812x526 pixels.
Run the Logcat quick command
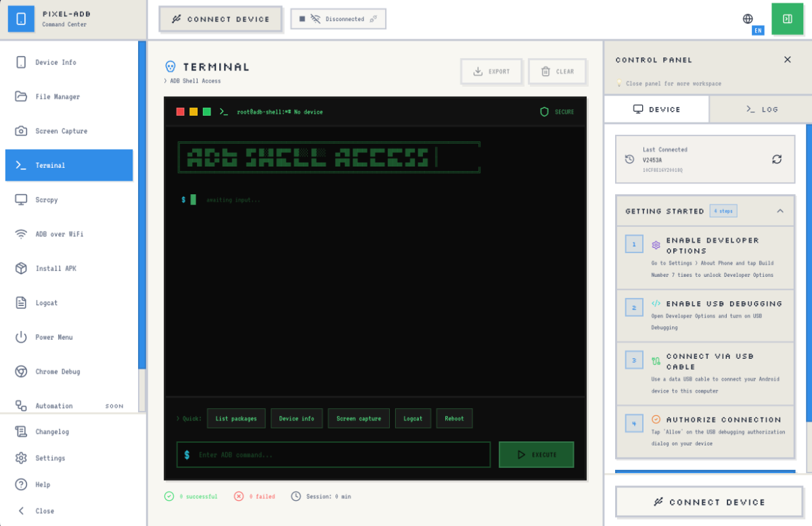(413, 418)
